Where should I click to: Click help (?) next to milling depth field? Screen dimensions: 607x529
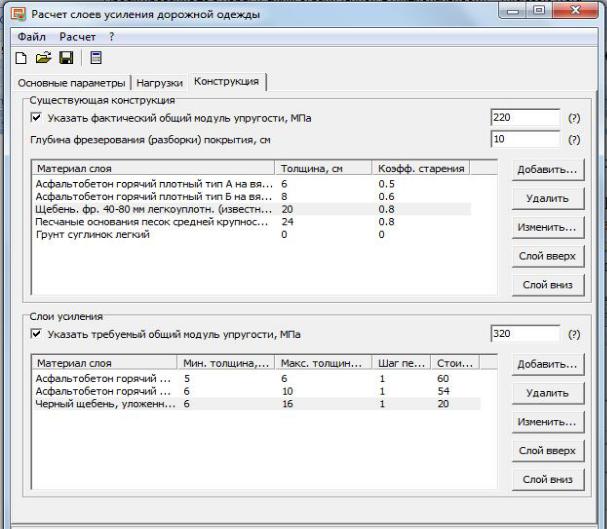pyautogui.click(x=574, y=140)
